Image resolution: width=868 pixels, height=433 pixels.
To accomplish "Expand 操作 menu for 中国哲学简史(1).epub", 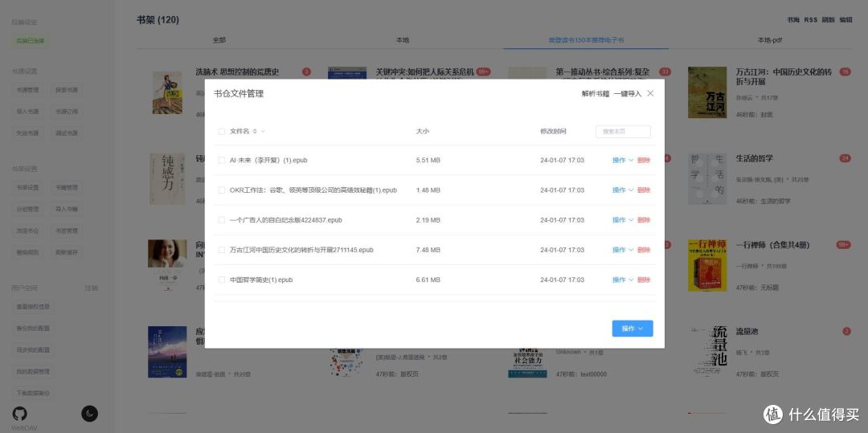I will [x=623, y=280].
